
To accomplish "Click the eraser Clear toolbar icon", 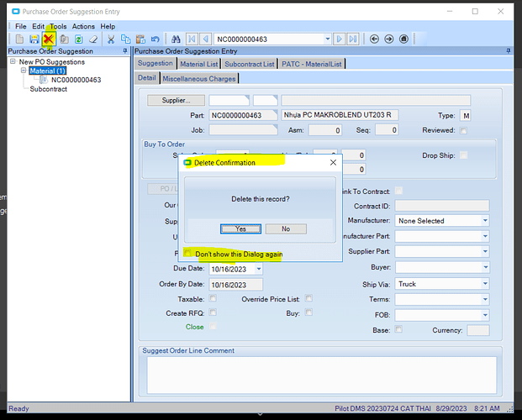I will [x=94, y=39].
